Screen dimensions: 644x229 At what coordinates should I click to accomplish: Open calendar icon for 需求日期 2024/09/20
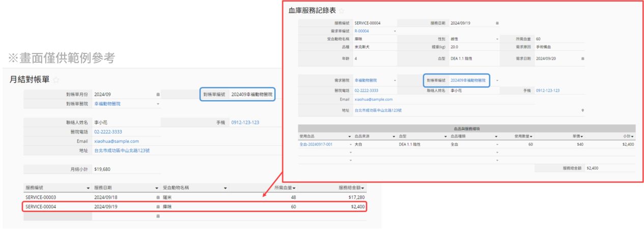coord(582,59)
